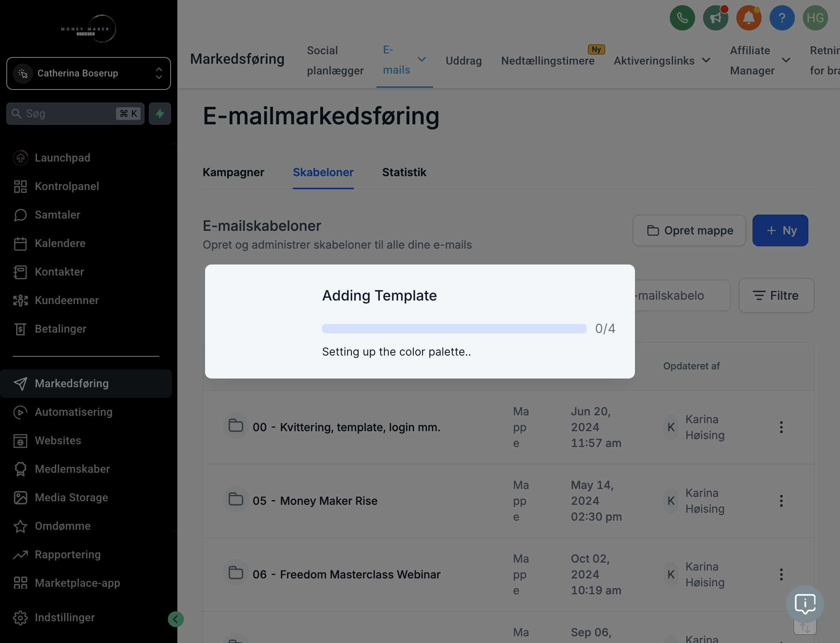Click the Adding Template progress bar
840x643 pixels.
454,329
